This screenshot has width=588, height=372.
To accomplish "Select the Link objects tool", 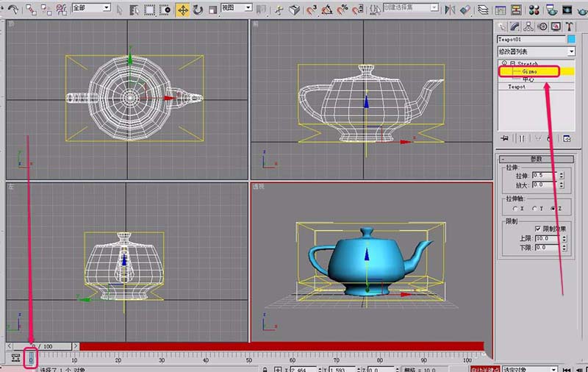I will (x=31, y=10).
